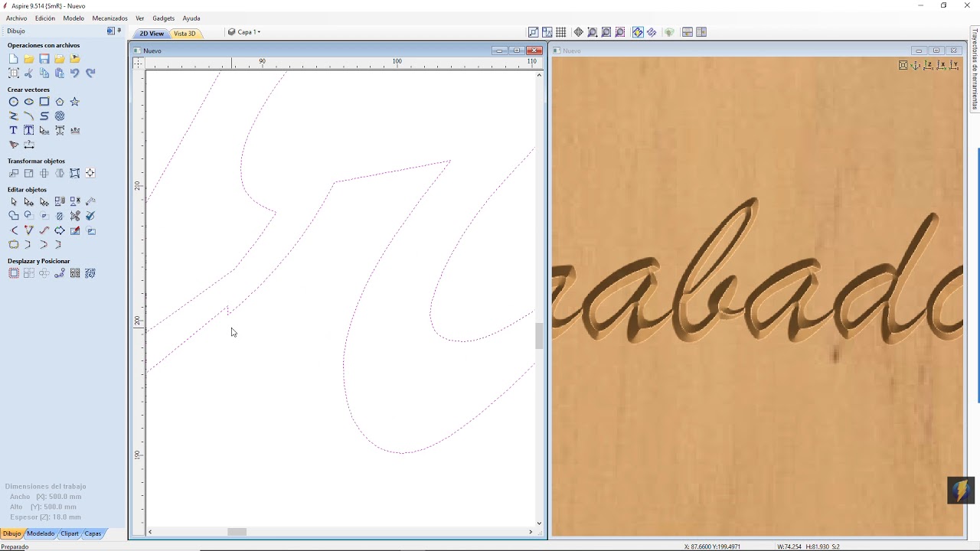980x551 pixels.
Task: Click the Cut scissors icon
Action: [28, 73]
